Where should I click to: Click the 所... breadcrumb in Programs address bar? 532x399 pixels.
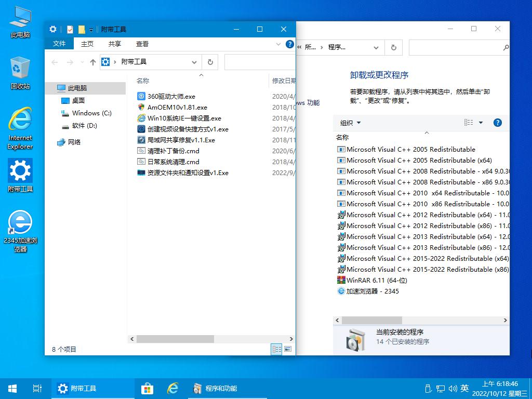coord(310,47)
